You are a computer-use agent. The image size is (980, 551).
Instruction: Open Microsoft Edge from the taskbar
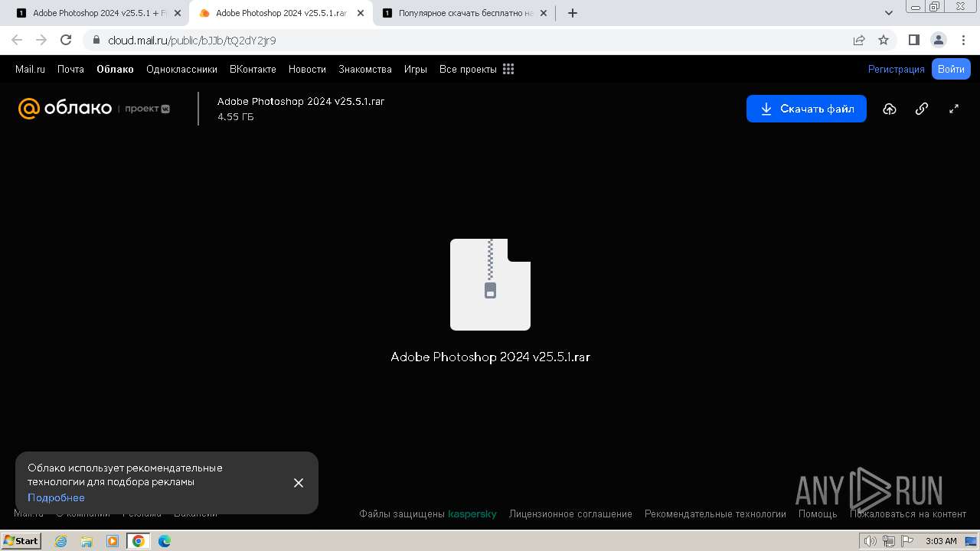(165, 541)
